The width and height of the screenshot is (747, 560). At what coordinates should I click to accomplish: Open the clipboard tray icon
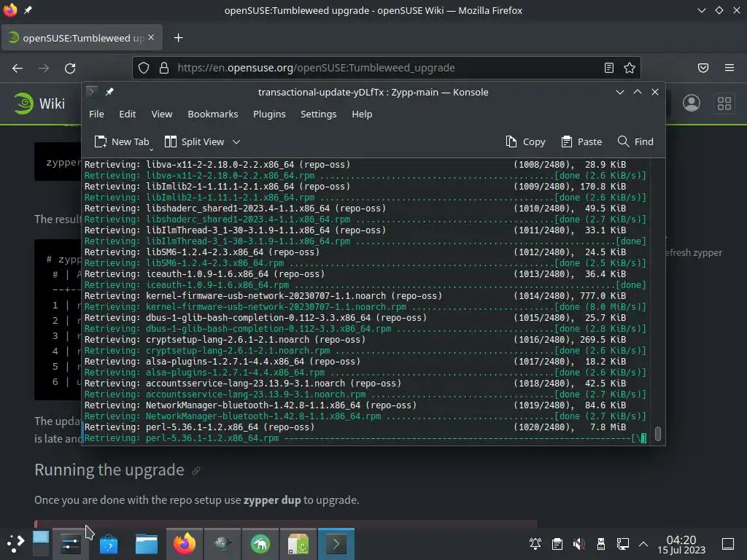(x=557, y=544)
